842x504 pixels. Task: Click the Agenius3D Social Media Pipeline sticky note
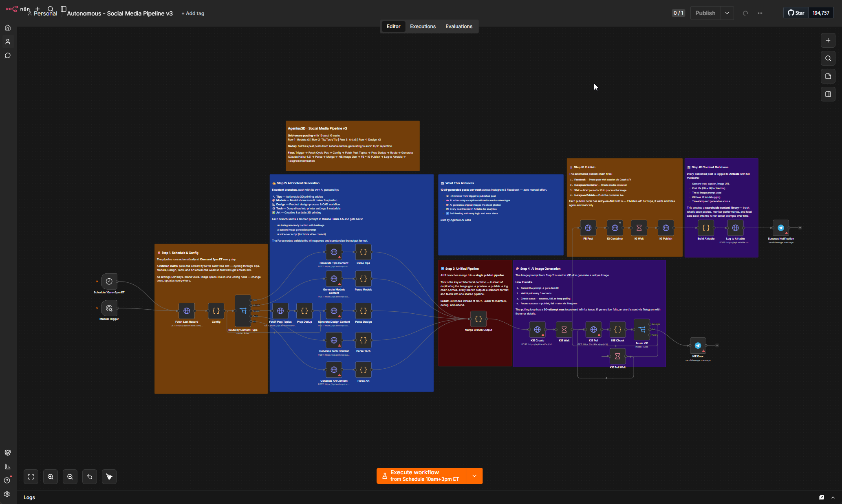click(x=353, y=146)
